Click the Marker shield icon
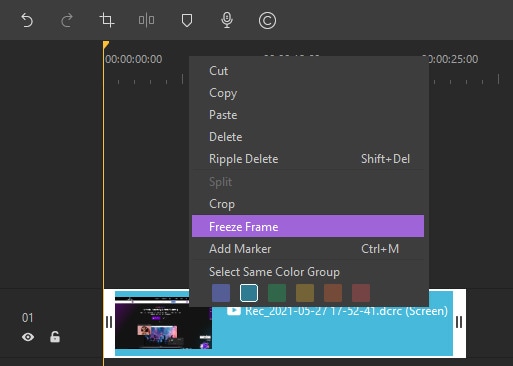The height and width of the screenshot is (366, 513). point(187,20)
